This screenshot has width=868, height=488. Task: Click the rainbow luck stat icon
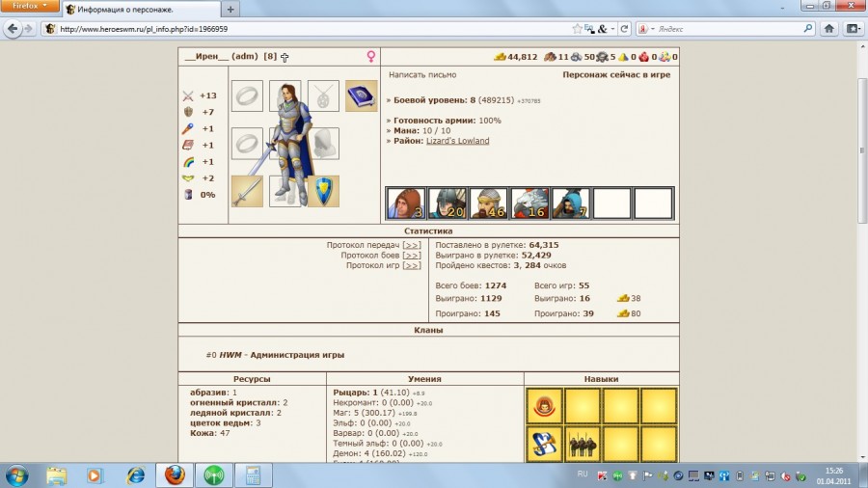coord(188,162)
